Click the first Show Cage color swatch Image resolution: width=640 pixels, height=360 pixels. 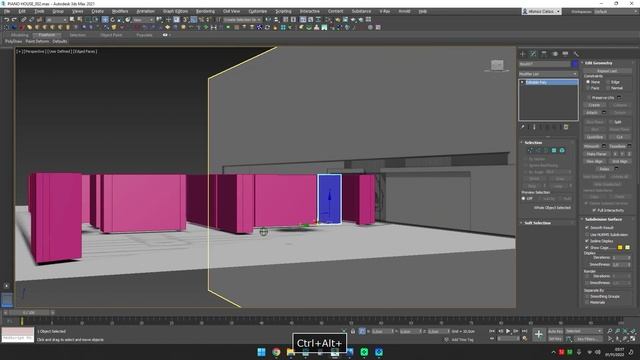(x=620, y=247)
